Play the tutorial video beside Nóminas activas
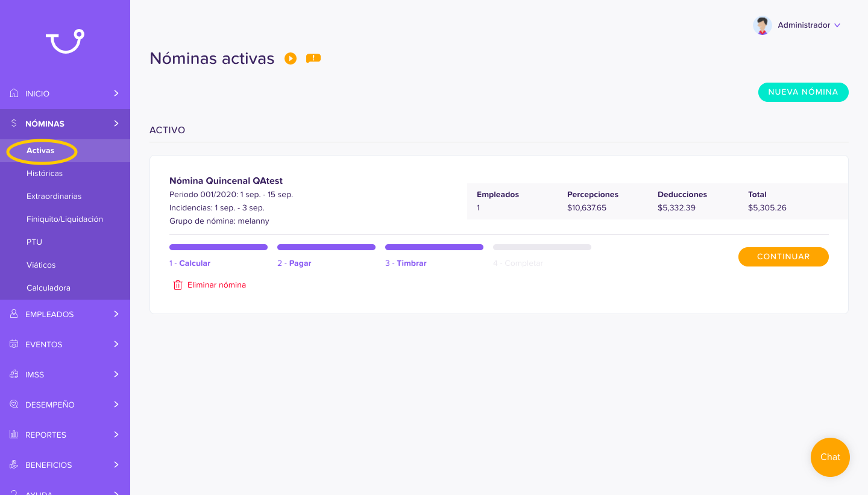 pos(291,58)
